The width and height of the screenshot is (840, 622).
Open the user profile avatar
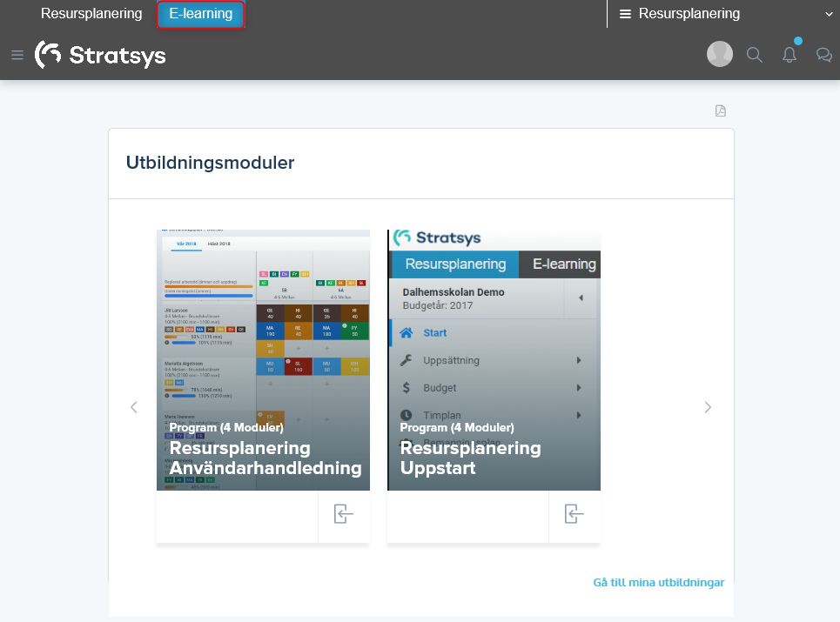[x=720, y=54]
